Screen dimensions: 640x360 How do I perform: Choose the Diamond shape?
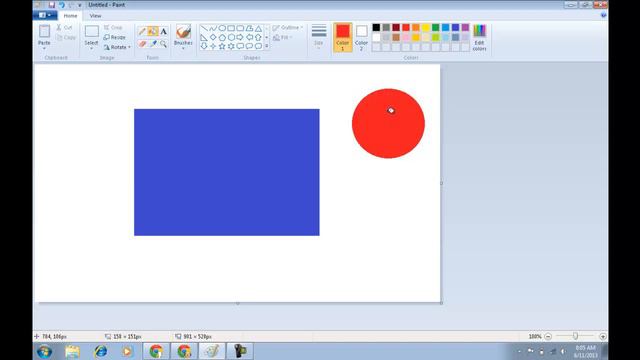(213, 37)
